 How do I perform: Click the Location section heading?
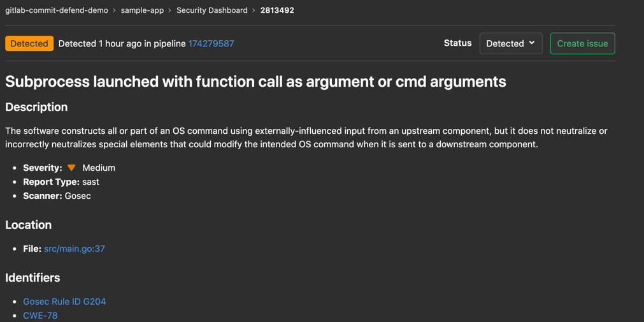point(29,225)
